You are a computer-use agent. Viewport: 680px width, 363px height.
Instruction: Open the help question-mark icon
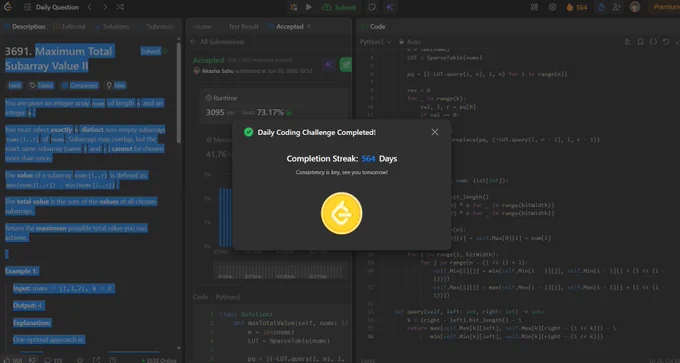tap(113, 360)
